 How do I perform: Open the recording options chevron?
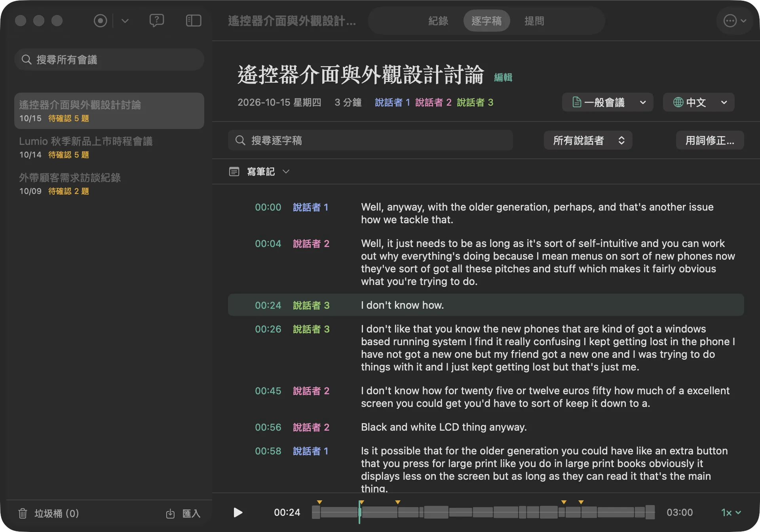[x=125, y=21]
